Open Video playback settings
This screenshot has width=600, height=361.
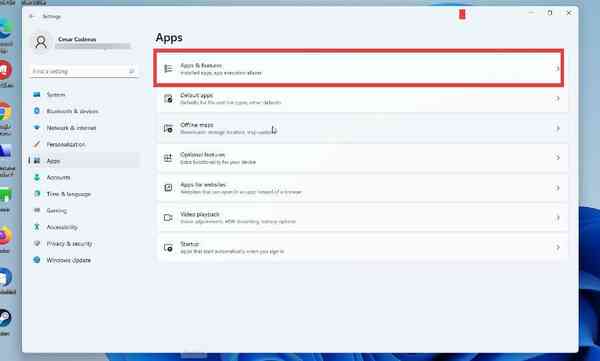362,218
